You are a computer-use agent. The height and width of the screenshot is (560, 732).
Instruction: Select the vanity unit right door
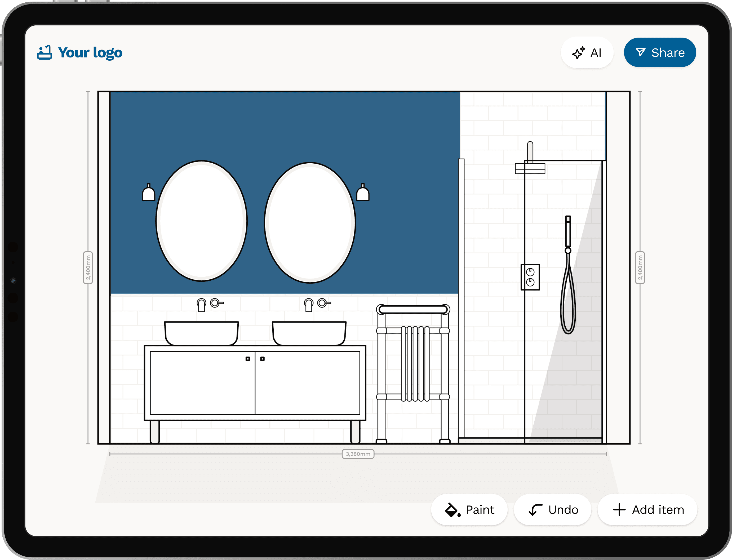(x=308, y=383)
